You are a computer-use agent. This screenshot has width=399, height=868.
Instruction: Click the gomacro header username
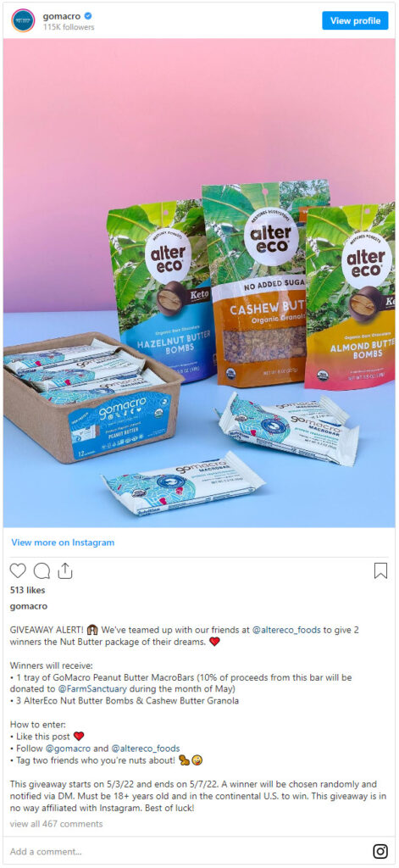tap(59, 16)
